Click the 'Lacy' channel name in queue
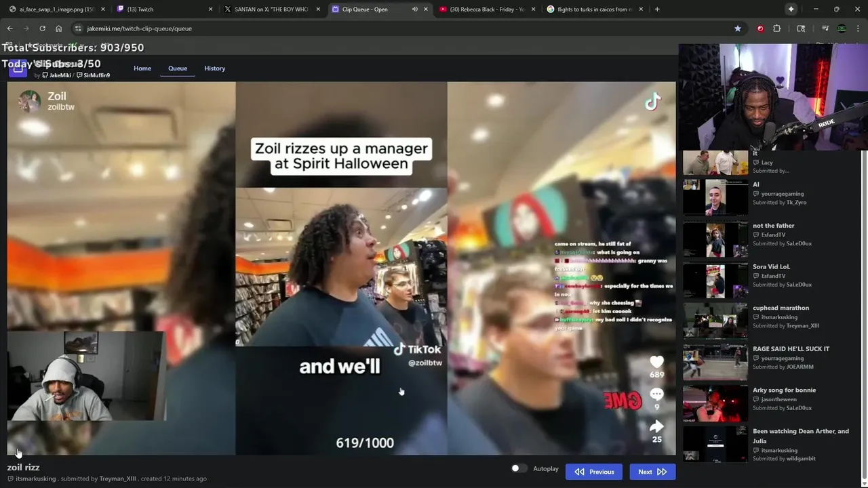This screenshot has width=868, height=488. pos(767,163)
